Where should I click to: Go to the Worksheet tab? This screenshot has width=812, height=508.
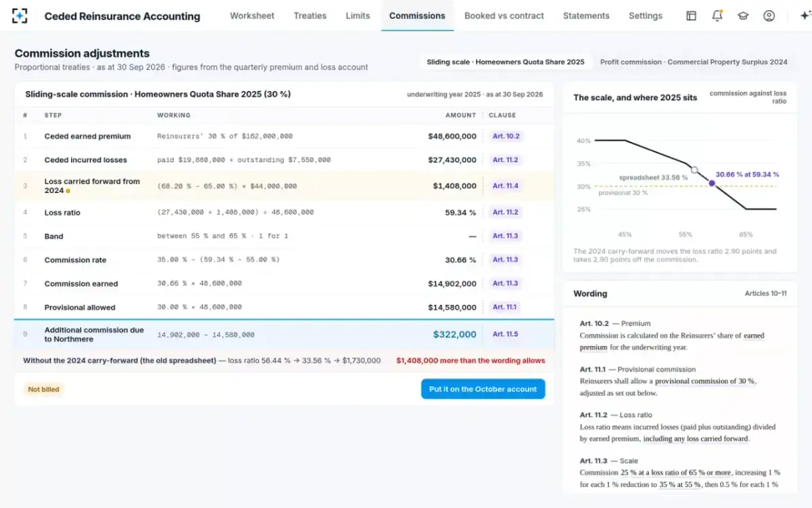point(252,16)
